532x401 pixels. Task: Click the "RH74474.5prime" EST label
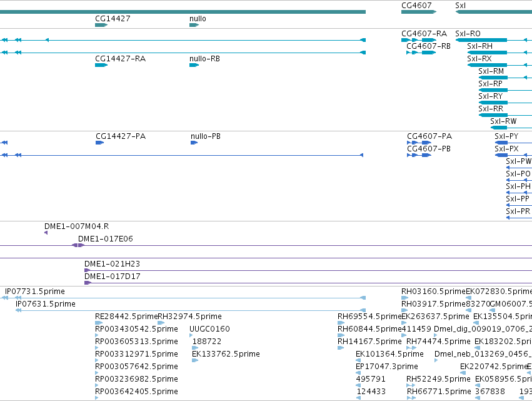pos(438,342)
